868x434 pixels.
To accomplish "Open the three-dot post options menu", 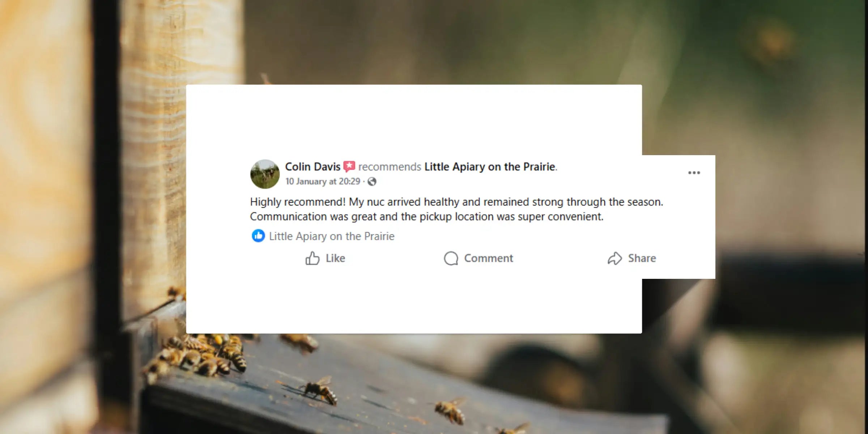I will pyautogui.click(x=694, y=173).
